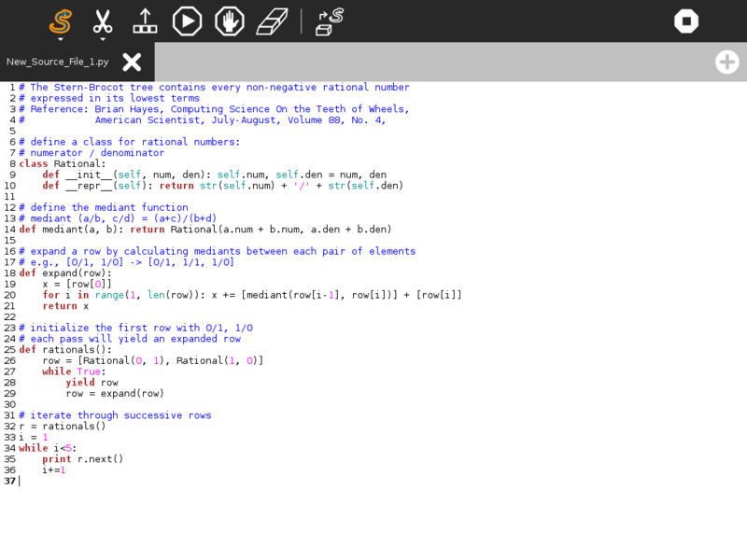Screen dimensions: 747x560
Task: Click the first comment about Stern-Brocot tree
Action: 219,87
